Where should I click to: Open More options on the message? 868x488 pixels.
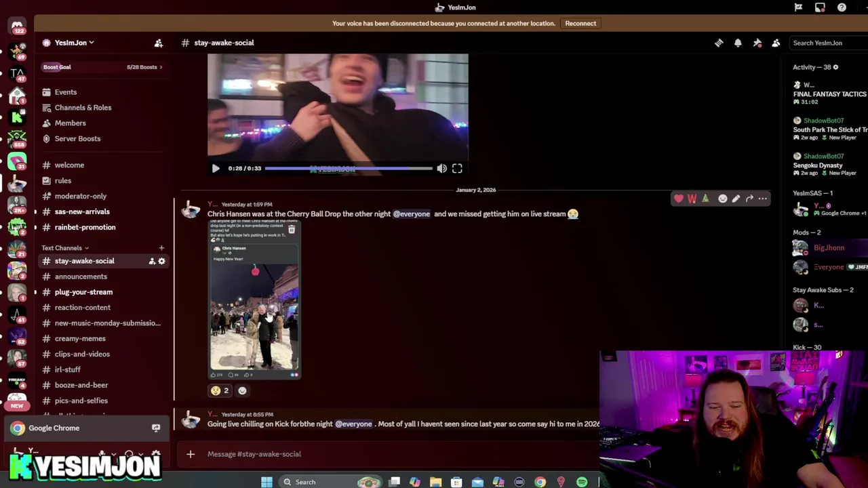(763, 199)
